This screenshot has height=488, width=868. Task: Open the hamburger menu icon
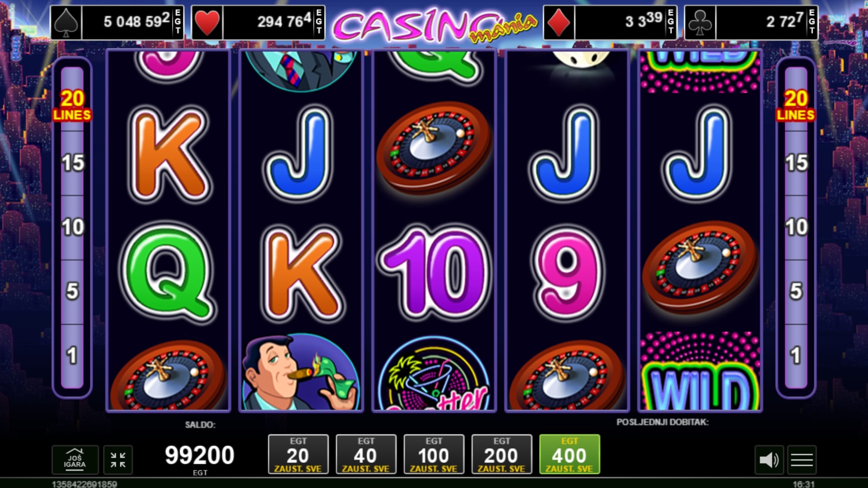coord(802,460)
